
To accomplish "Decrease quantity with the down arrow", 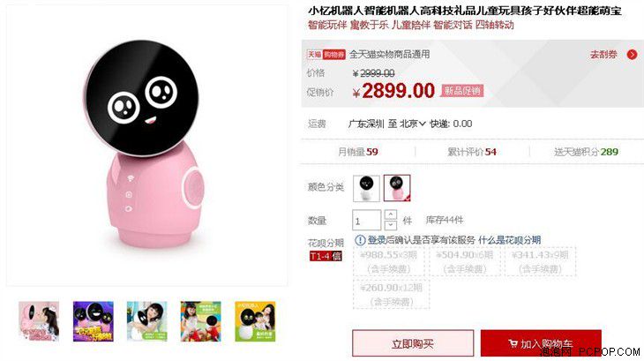I will point(390,225).
